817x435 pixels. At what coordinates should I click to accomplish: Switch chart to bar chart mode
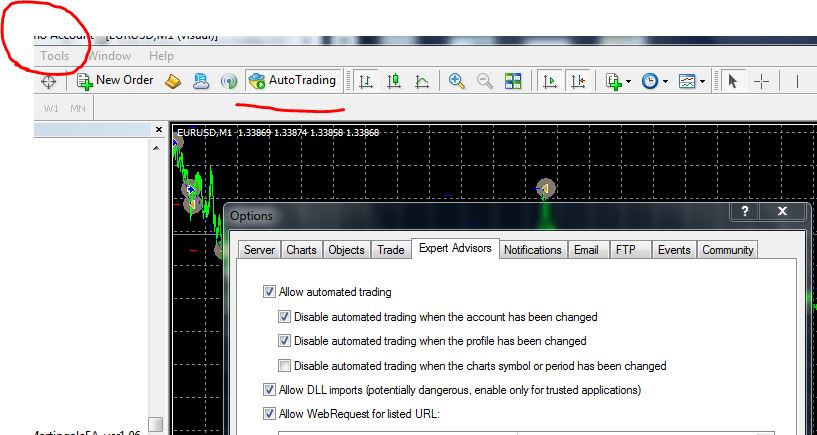point(366,81)
